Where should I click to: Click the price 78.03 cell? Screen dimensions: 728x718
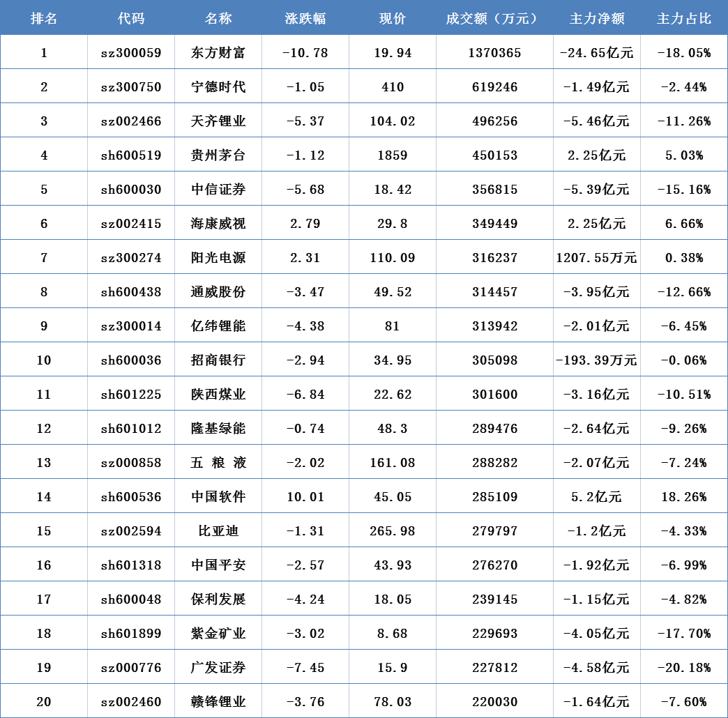(393, 702)
